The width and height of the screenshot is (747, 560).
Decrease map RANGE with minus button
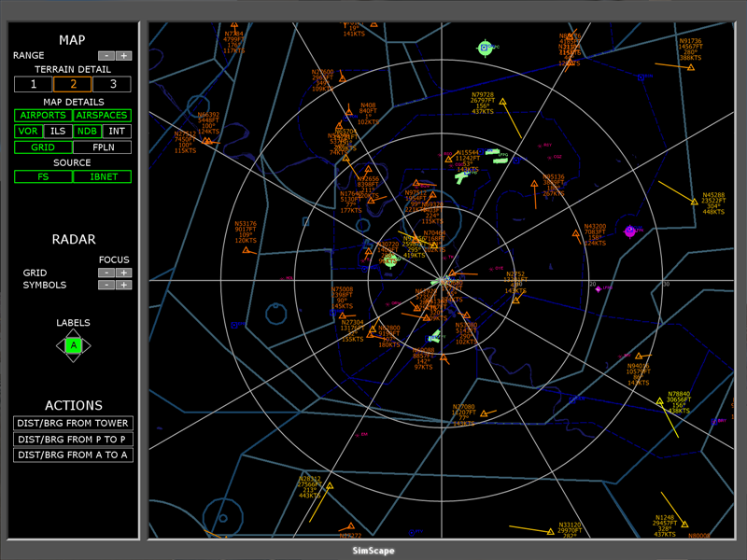coord(106,56)
